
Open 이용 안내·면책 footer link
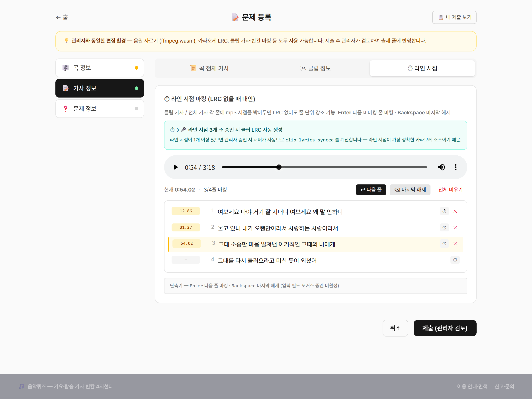(x=472, y=387)
